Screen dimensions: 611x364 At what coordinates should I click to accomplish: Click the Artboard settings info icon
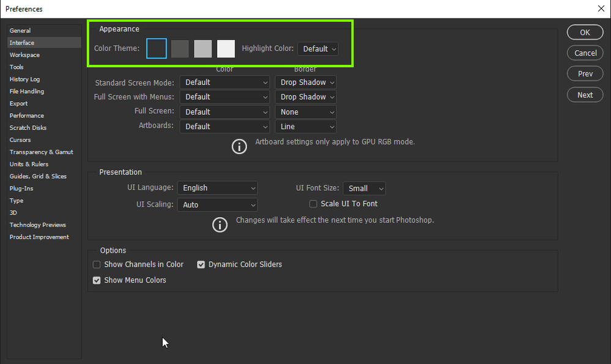pos(239,146)
